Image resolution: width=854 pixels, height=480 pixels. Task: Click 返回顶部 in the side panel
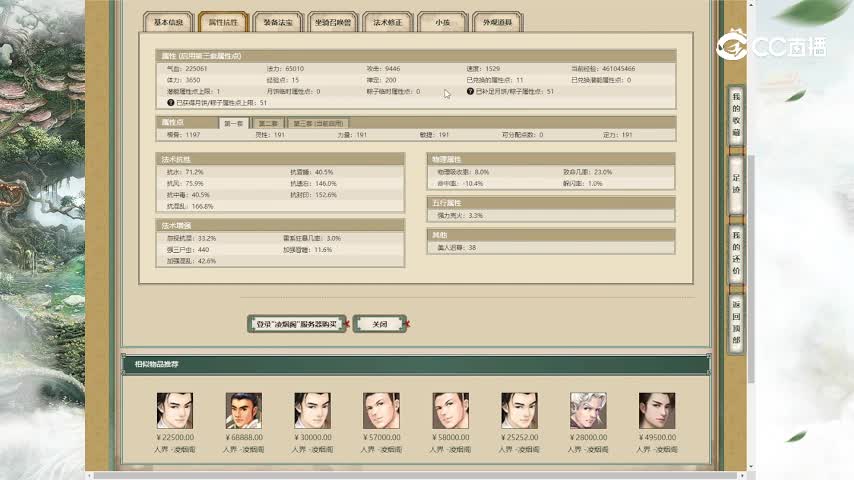736,322
